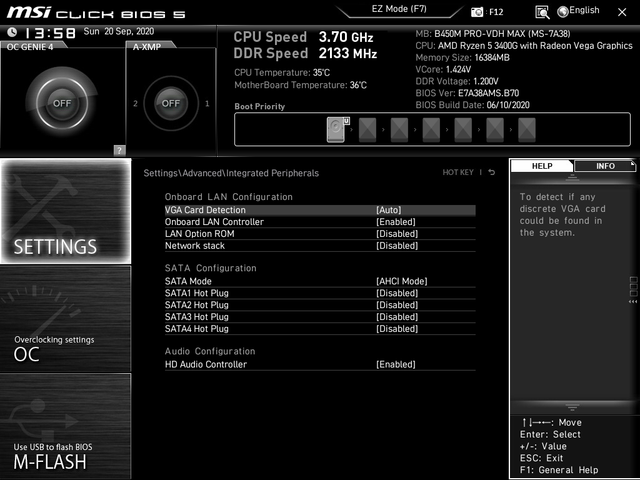Switch to the HELP tab

click(x=542, y=166)
